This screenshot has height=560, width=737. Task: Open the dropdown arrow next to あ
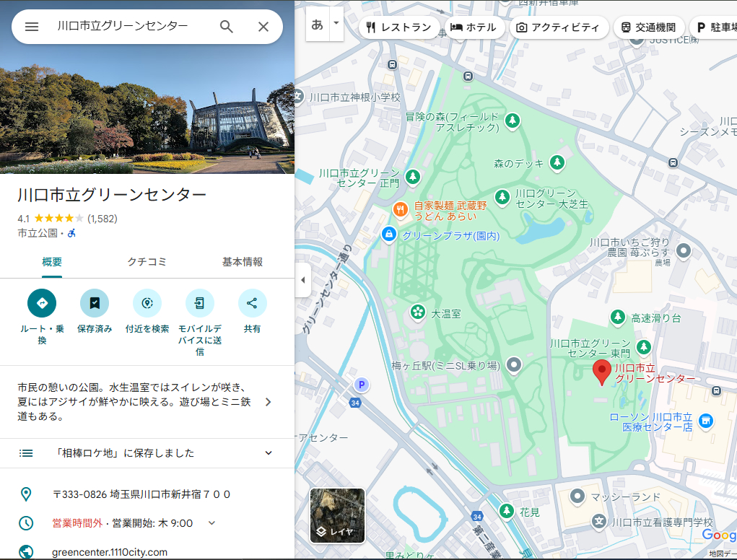[x=336, y=23]
